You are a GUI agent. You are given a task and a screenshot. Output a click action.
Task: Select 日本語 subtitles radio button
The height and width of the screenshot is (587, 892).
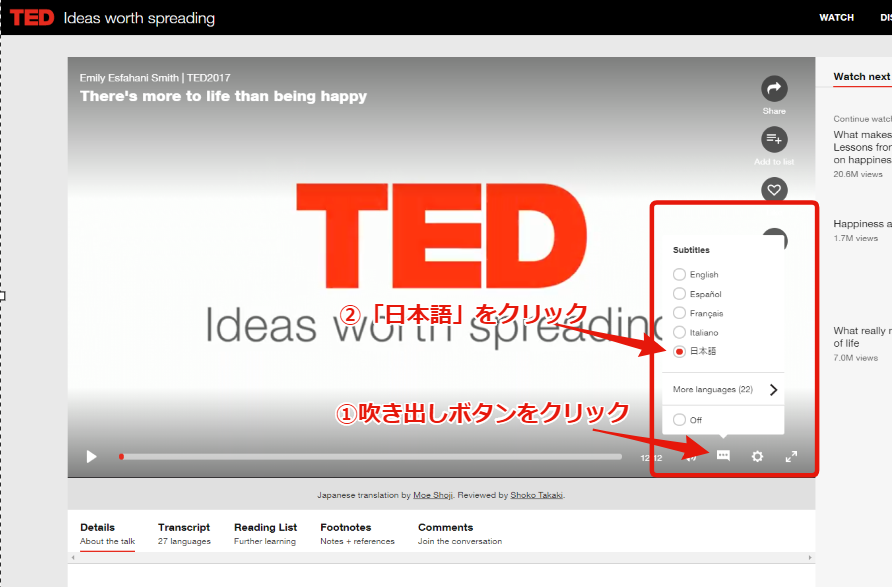click(679, 352)
